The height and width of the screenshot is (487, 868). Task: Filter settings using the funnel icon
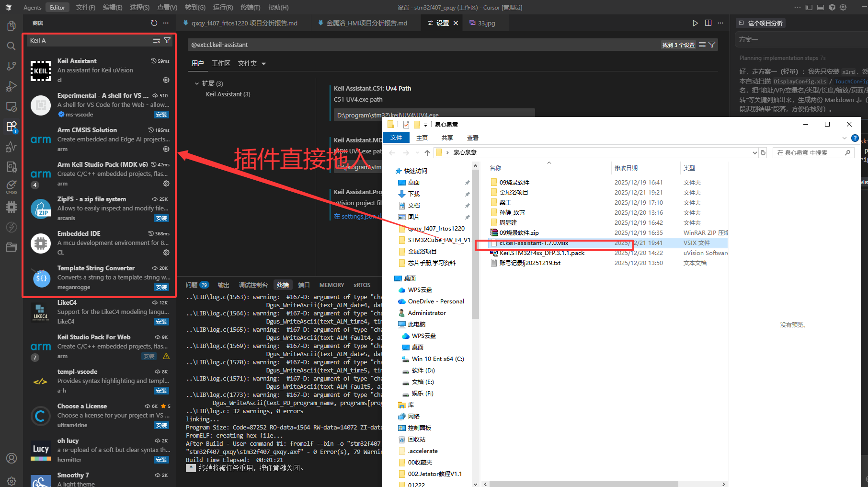[x=712, y=45]
